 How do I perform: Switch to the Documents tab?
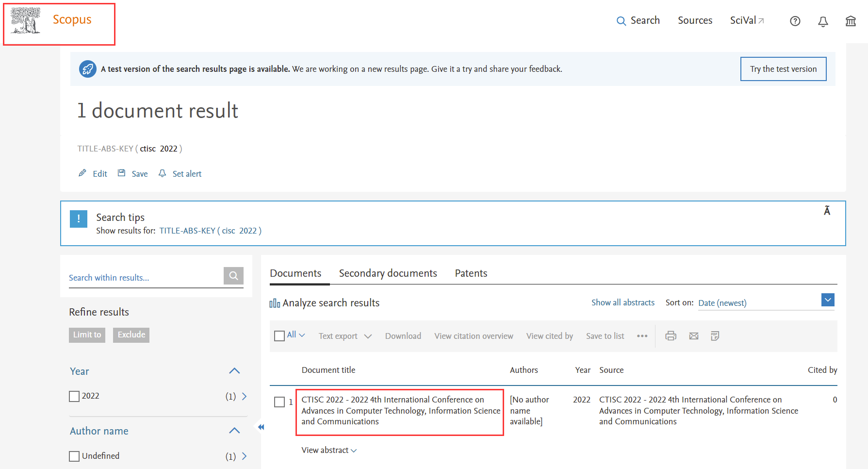[x=295, y=273]
